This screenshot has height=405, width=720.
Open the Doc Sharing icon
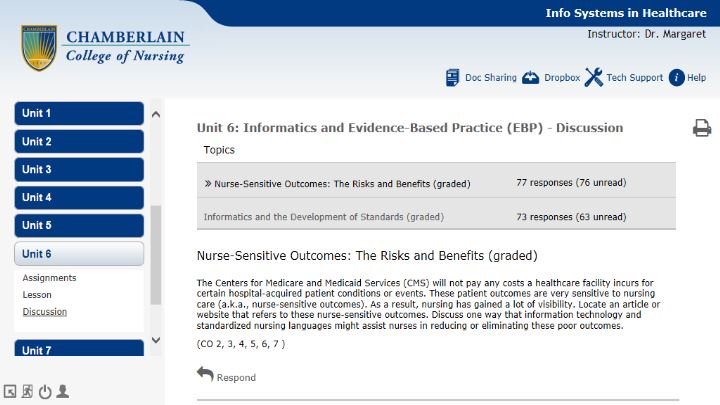pyautogui.click(x=452, y=78)
